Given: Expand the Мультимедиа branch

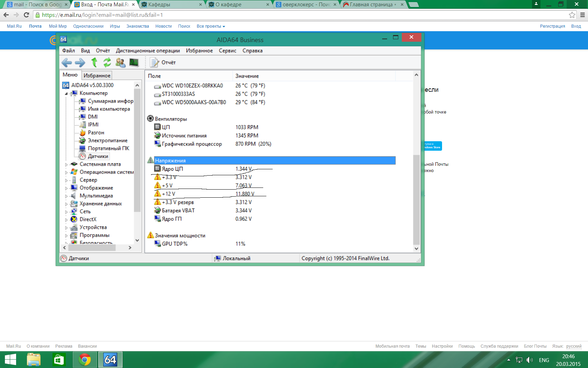Looking at the screenshot, I should tap(66, 196).
